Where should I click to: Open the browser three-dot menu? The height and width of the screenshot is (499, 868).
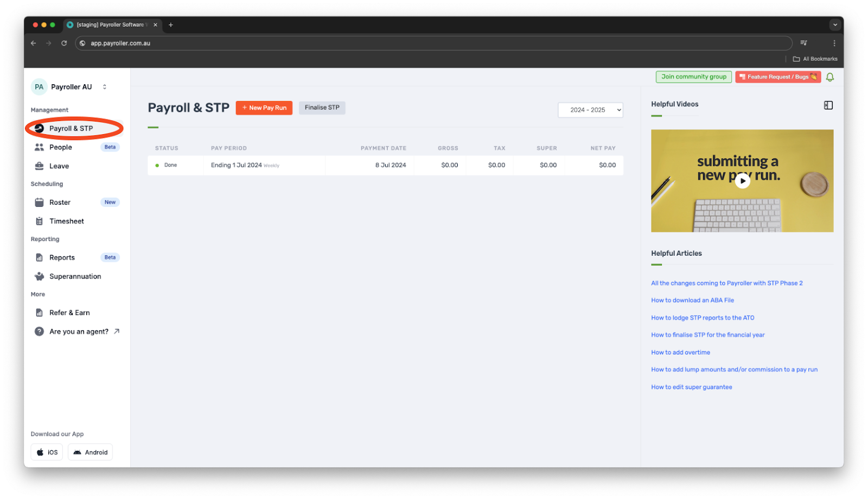click(x=834, y=43)
